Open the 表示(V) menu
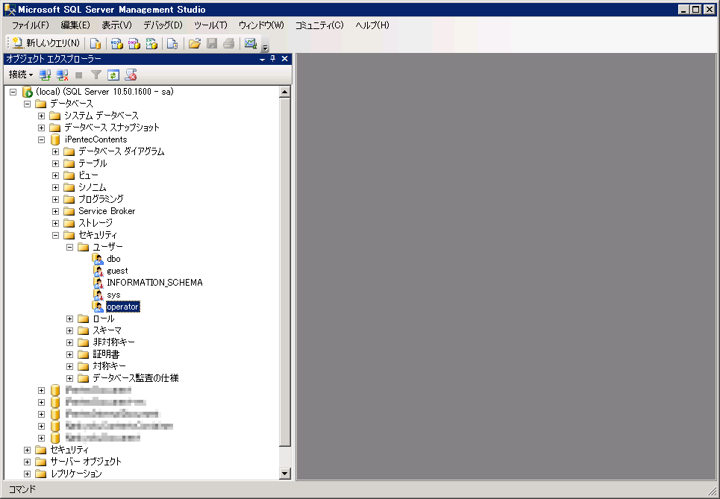 pyautogui.click(x=117, y=25)
